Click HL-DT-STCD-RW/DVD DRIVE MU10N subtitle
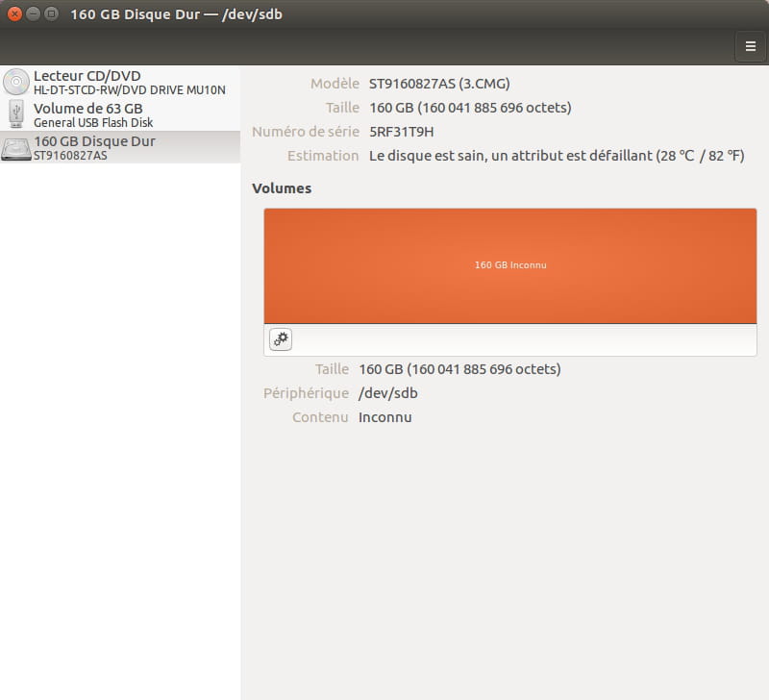This screenshot has width=769, height=700. (x=130, y=90)
